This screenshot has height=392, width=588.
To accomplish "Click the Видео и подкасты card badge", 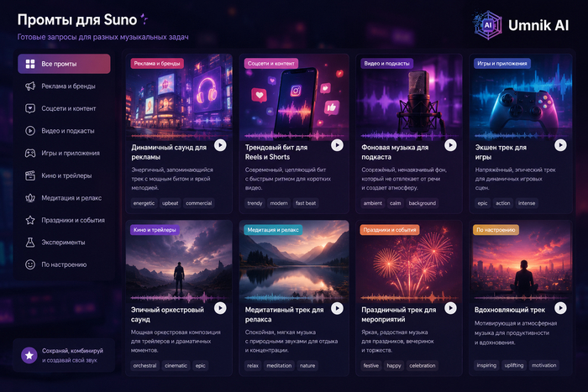I will tap(386, 63).
